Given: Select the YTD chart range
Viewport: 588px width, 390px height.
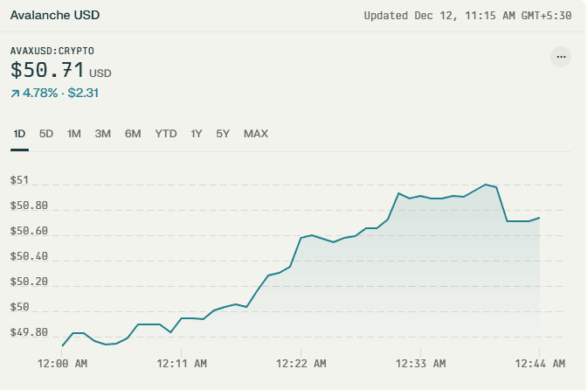Looking at the screenshot, I should point(166,134).
